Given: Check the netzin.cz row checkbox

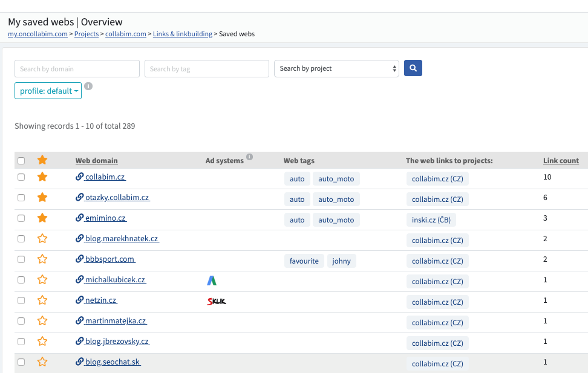Looking at the screenshot, I should pyautogui.click(x=21, y=300).
